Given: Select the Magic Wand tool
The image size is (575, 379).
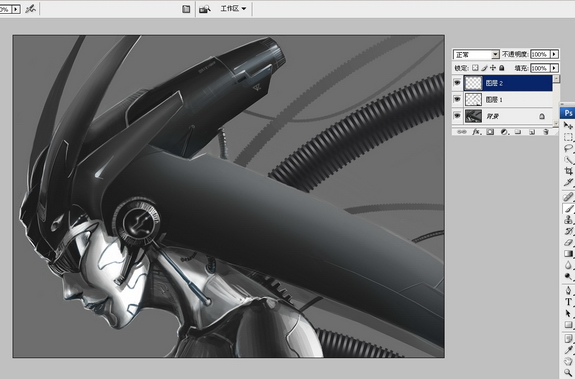Looking at the screenshot, I should coord(568,160).
